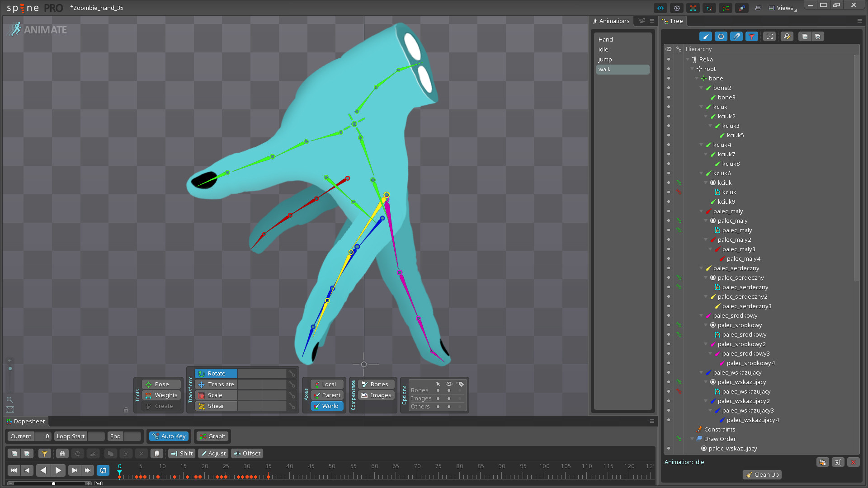
Task: Open the Views dropdown menu
Action: tap(783, 8)
